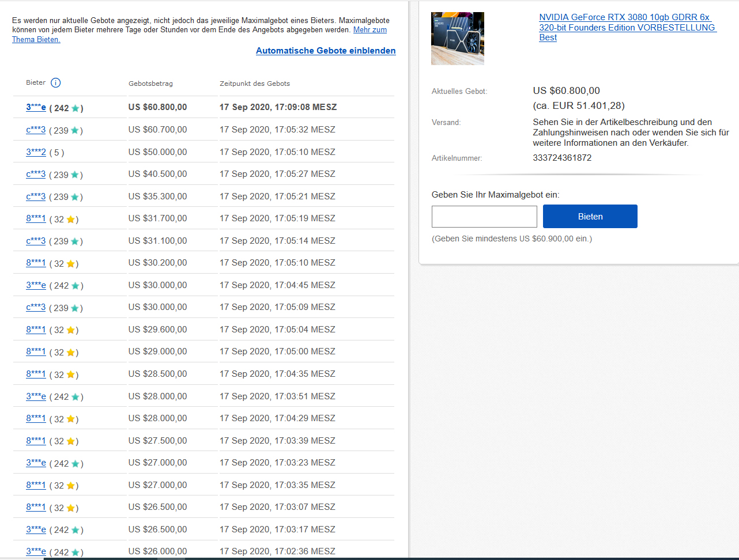Select the timestamp 17 Sep 2020, 17:05:32 MESZ
739x560 pixels.
277,130
